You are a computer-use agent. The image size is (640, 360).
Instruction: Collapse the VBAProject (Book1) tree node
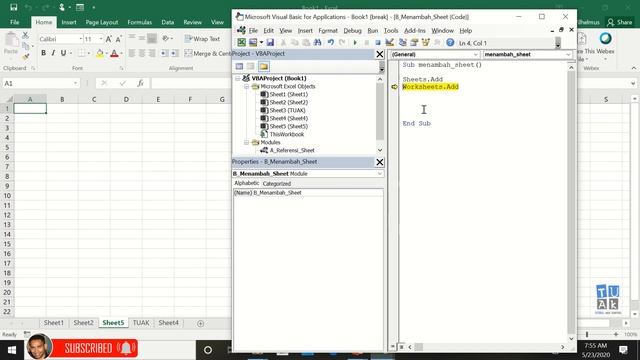pos(238,78)
